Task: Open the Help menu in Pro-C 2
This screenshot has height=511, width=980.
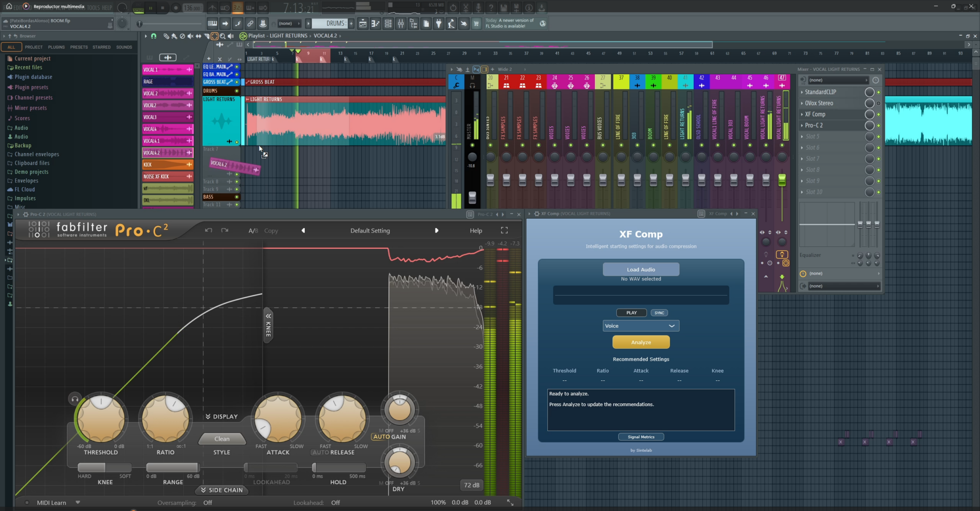Action: (476, 231)
